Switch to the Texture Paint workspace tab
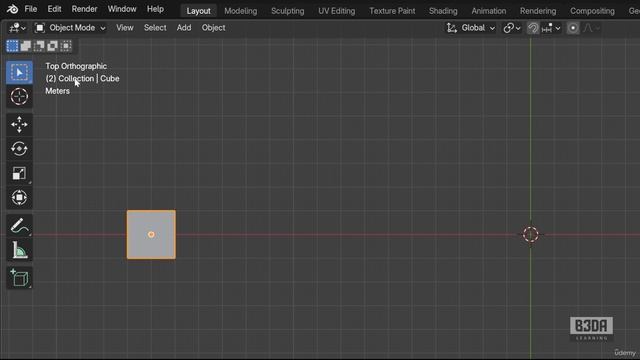Image resolution: width=640 pixels, height=360 pixels. pos(392,11)
